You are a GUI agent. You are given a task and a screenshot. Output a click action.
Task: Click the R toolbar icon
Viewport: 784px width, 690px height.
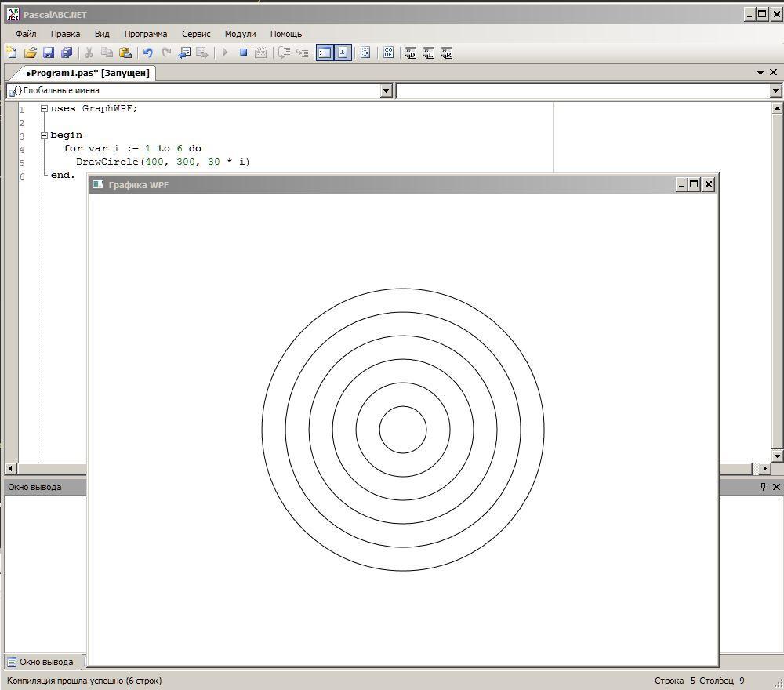pyautogui.click(x=447, y=53)
